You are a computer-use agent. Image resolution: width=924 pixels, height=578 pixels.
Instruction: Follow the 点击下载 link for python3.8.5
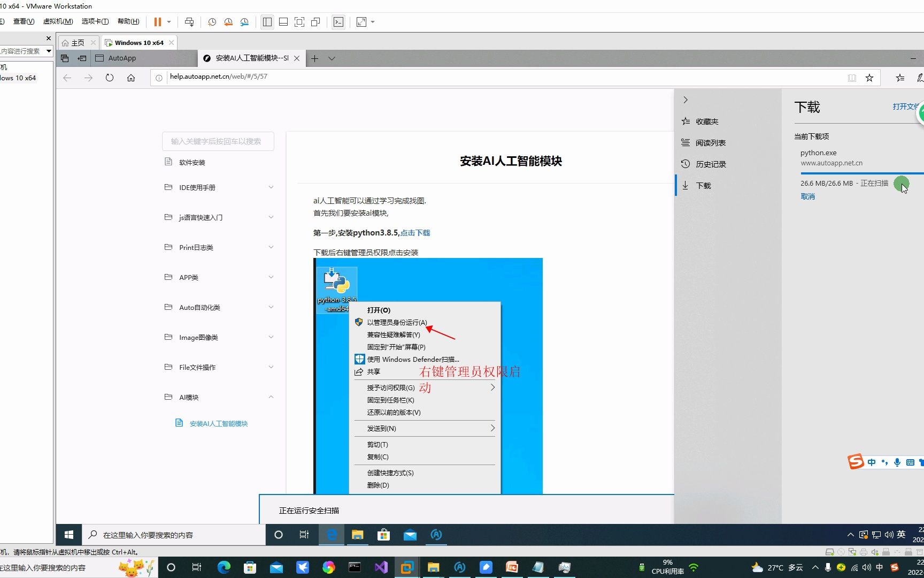415,232
